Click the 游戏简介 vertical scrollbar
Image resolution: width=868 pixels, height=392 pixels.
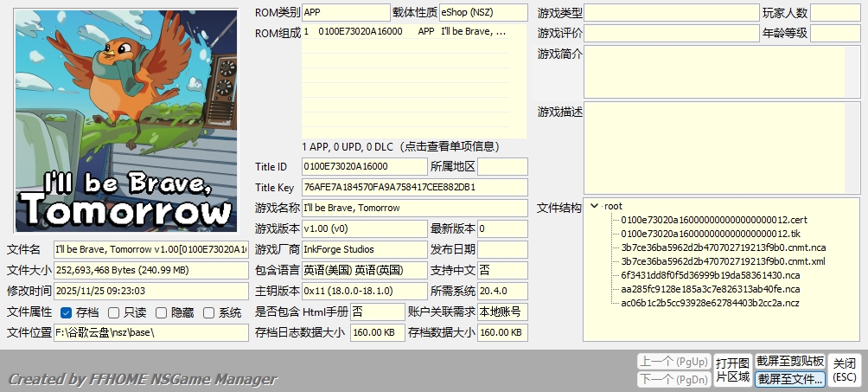[852, 72]
